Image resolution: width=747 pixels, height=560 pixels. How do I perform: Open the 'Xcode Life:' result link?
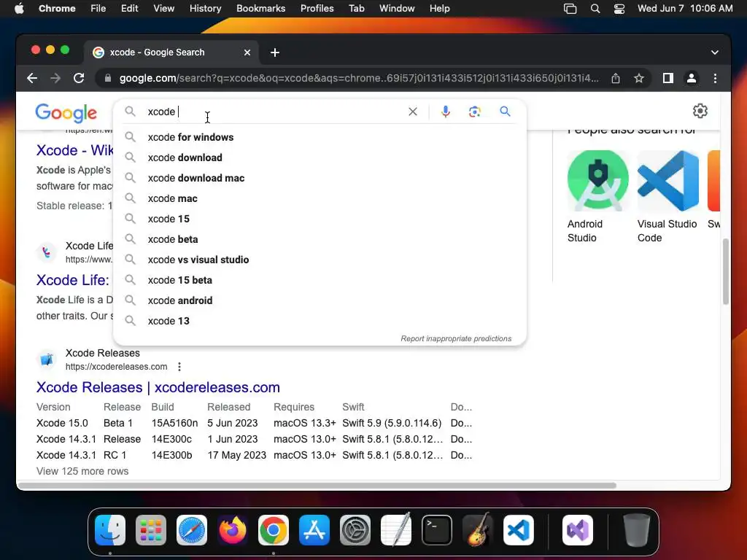point(73,280)
